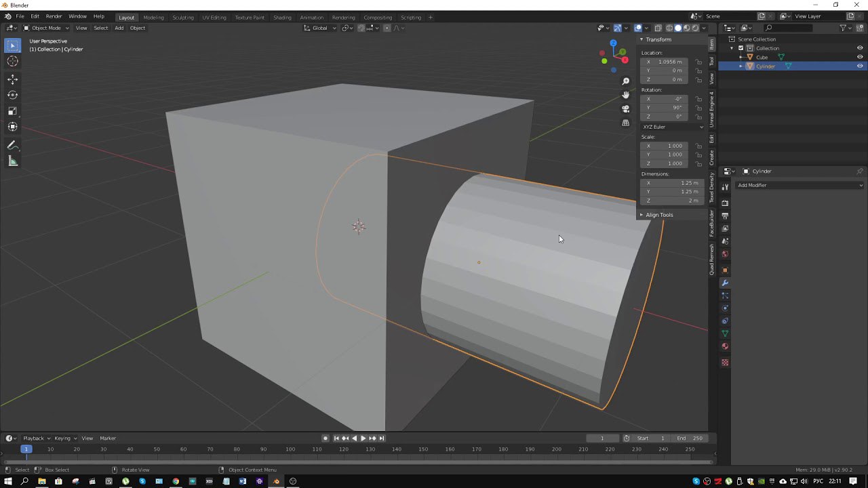Click the play animation button
This screenshot has height=488, width=868.
[363, 439]
